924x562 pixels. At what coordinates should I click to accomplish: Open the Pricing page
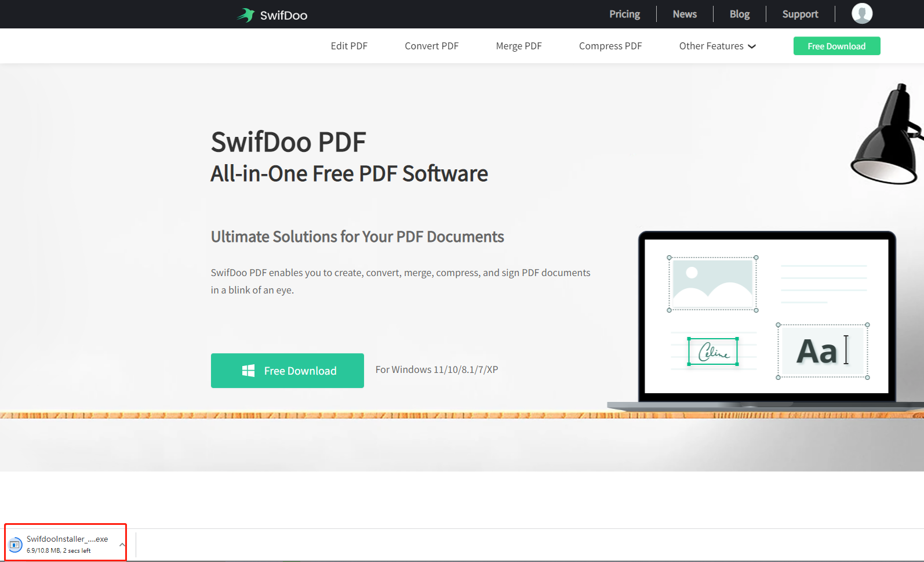point(624,14)
